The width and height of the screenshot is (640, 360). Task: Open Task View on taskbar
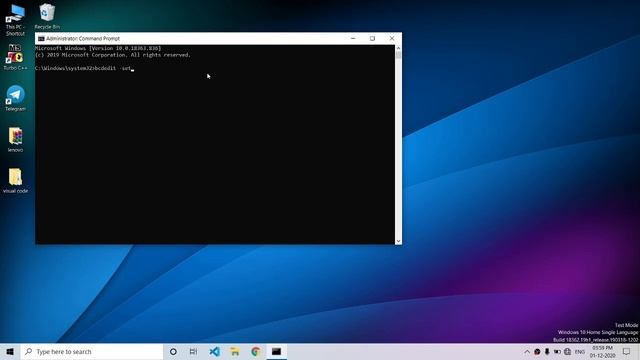[193, 351]
